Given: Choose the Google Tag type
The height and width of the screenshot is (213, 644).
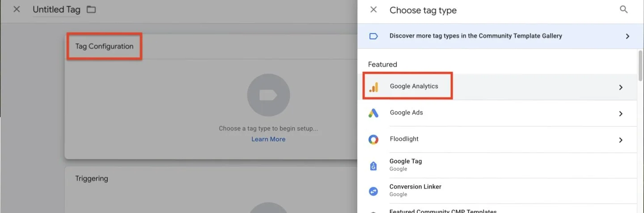Looking at the screenshot, I should tap(497, 165).
